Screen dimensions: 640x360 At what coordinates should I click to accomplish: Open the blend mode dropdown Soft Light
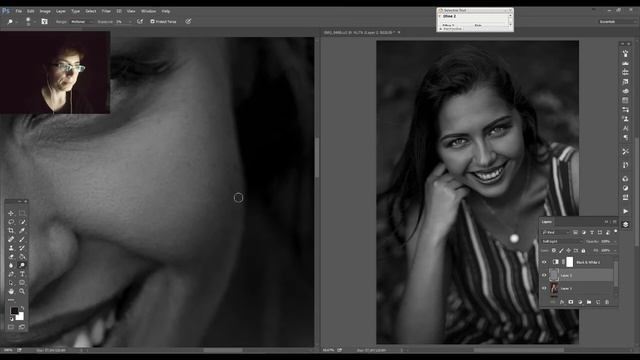562,241
